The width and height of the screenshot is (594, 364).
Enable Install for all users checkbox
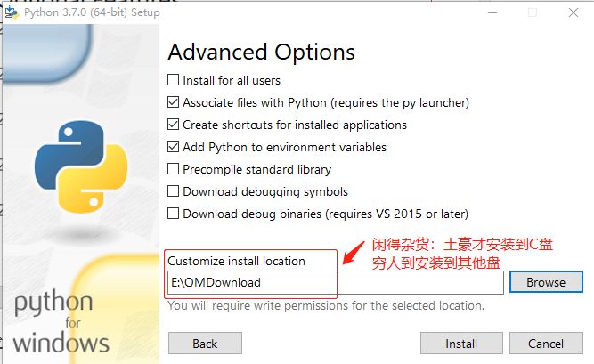tap(173, 80)
